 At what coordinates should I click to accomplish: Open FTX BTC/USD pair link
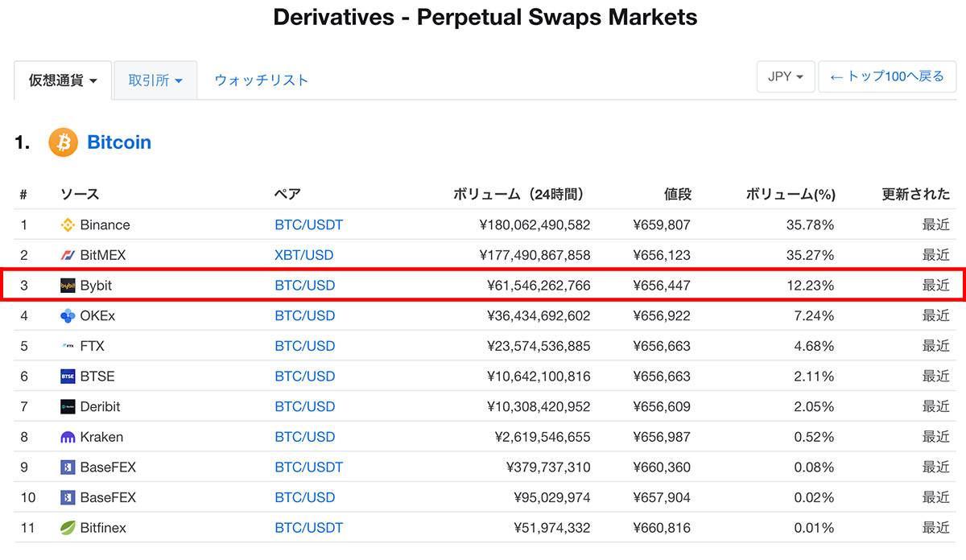point(305,346)
